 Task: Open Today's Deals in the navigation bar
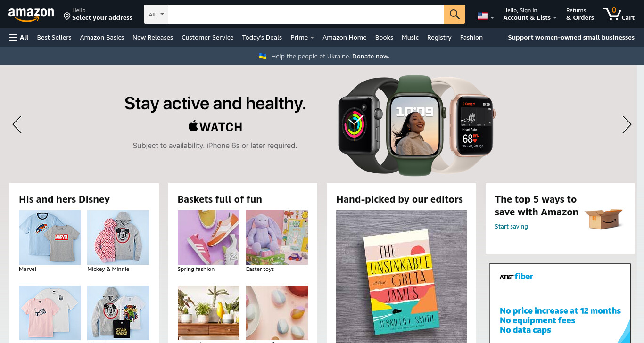[262, 37]
